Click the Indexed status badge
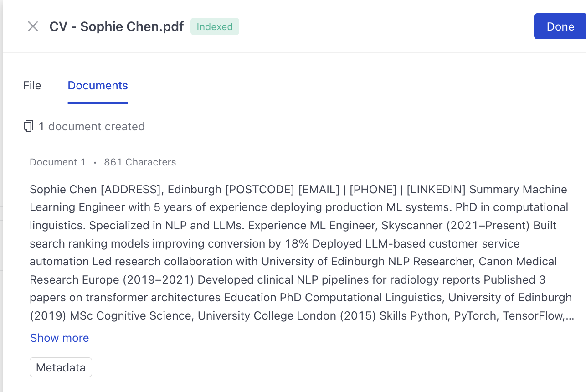Screen dimensions: 586x392 coord(215,26)
